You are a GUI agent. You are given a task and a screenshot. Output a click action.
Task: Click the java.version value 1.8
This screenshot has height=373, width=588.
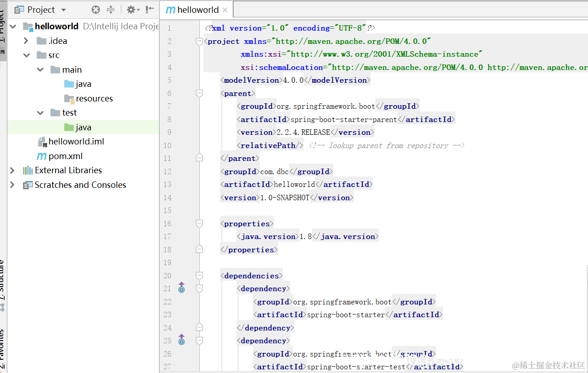(305, 236)
